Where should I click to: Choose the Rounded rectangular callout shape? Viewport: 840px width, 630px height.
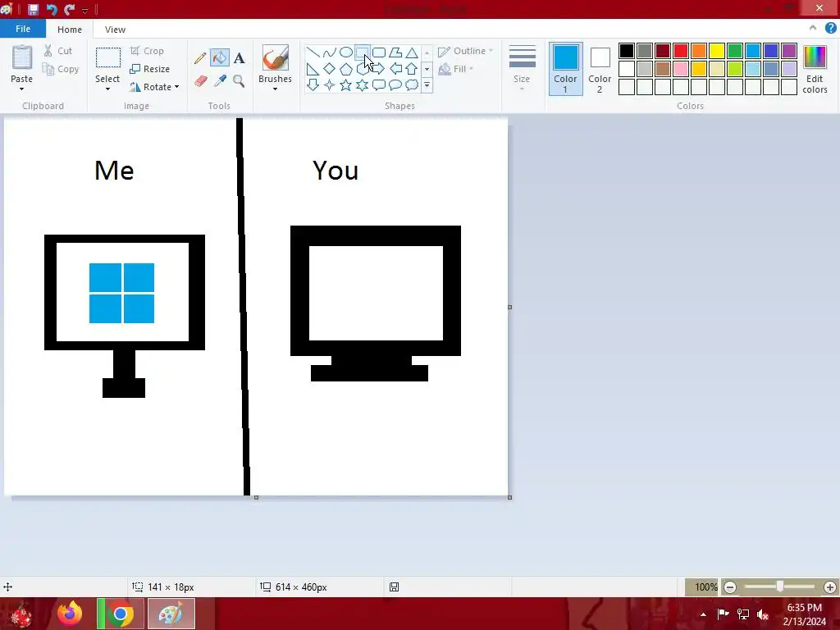[379, 84]
